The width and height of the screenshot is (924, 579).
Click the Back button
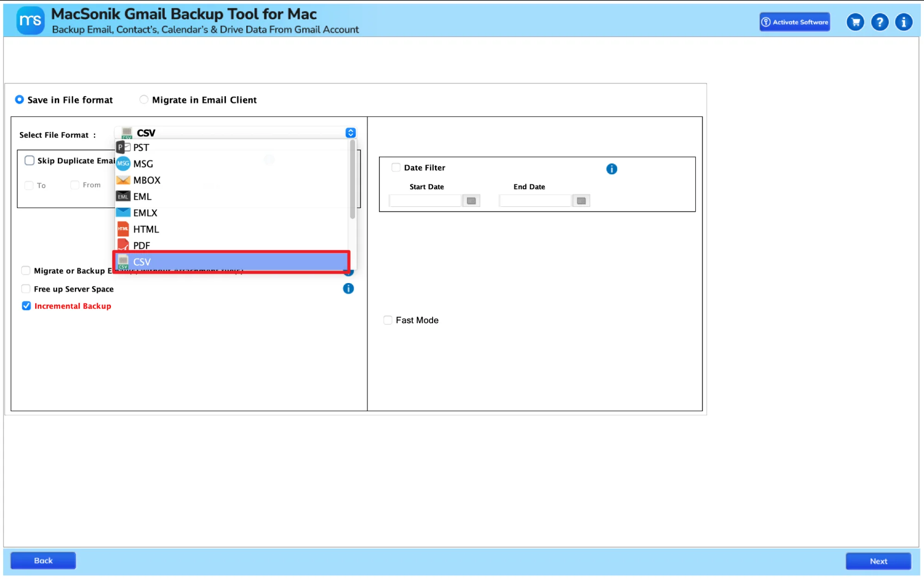pos(43,561)
